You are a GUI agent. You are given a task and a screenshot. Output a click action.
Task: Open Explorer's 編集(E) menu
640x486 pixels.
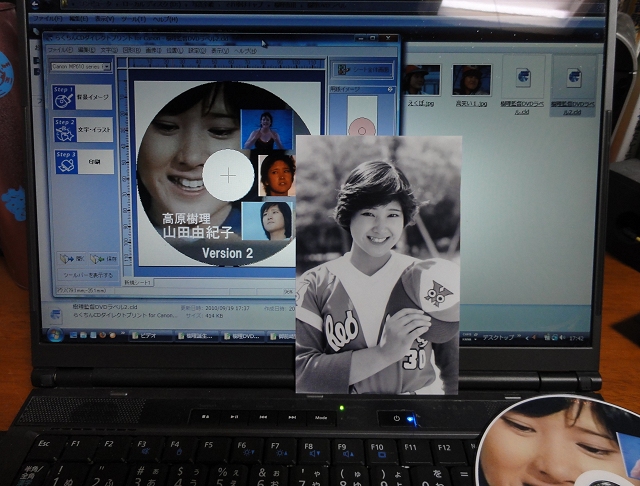click(x=78, y=19)
